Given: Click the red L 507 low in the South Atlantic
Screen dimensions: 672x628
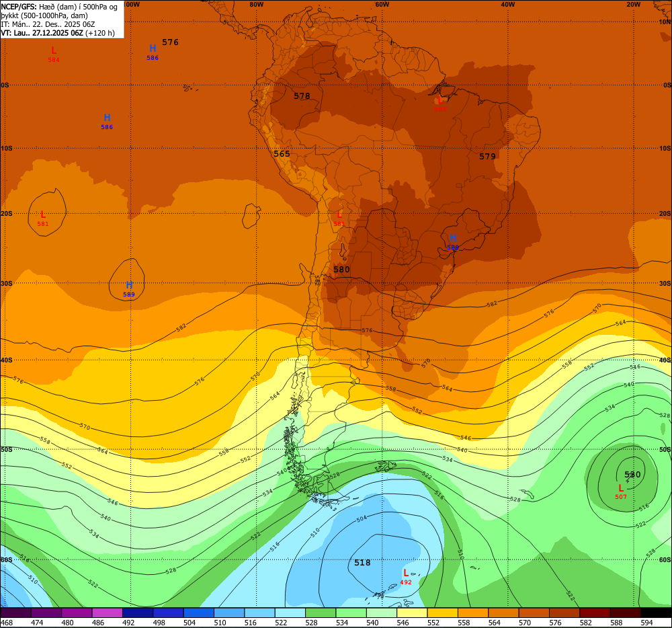Looking at the screenshot, I should click(621, 488).
